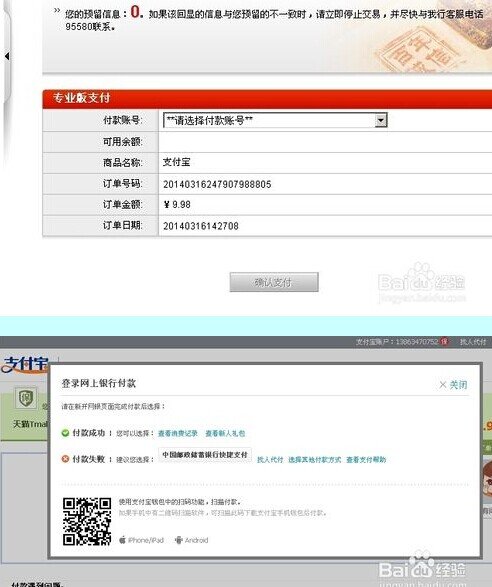The height and width of the screenshot is (587, 492).
Task: Close the 登录网上银行付款 dialog with 关闭
Action: (453, 384)
